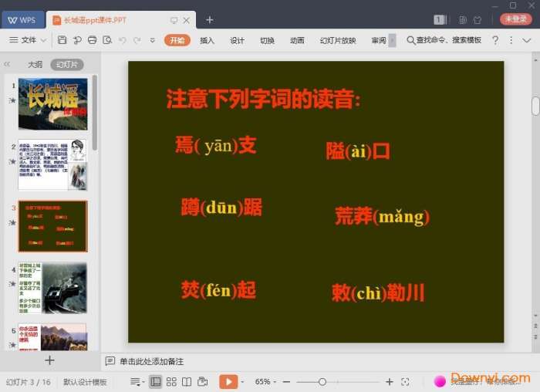
Task: Click the animation star under slide 1
Action: tap(12, 100)
